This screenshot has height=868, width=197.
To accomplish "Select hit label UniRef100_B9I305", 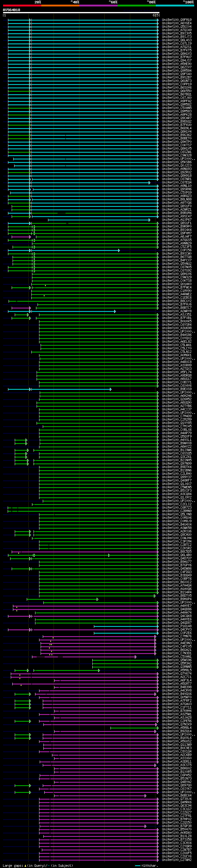I will 177,33.
